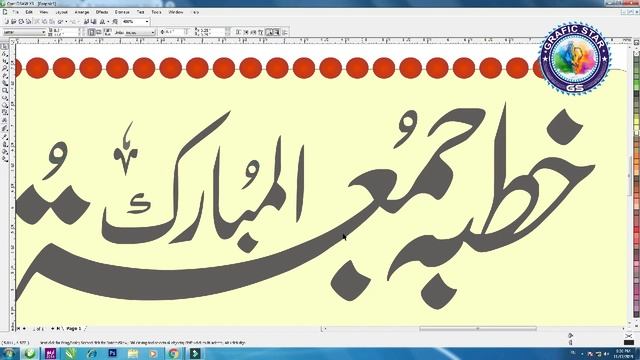This screenshot has height=360, width=640.
Task: Toggle Treat as filled
Action: coord(276,32)
